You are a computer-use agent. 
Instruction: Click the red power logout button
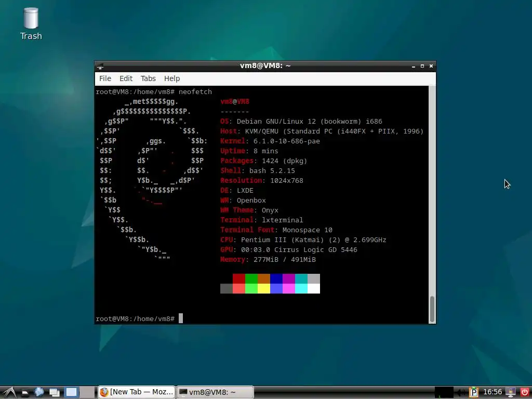524,392
